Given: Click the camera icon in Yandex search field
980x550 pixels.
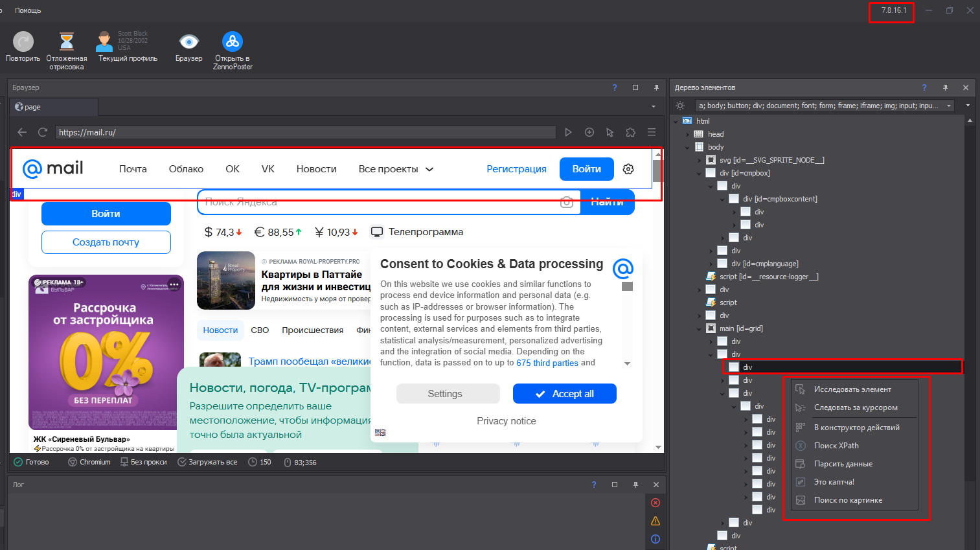Looking at the screenshot, I should 567,202.
